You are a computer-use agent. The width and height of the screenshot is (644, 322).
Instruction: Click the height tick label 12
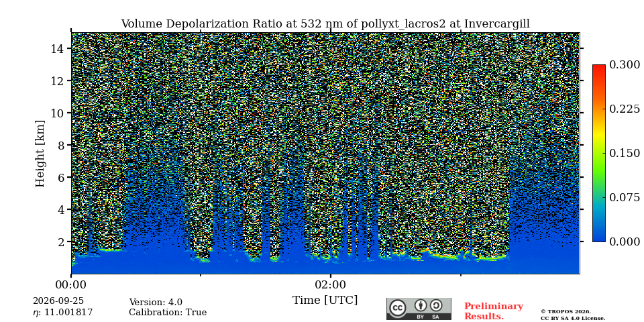[57, 80]
